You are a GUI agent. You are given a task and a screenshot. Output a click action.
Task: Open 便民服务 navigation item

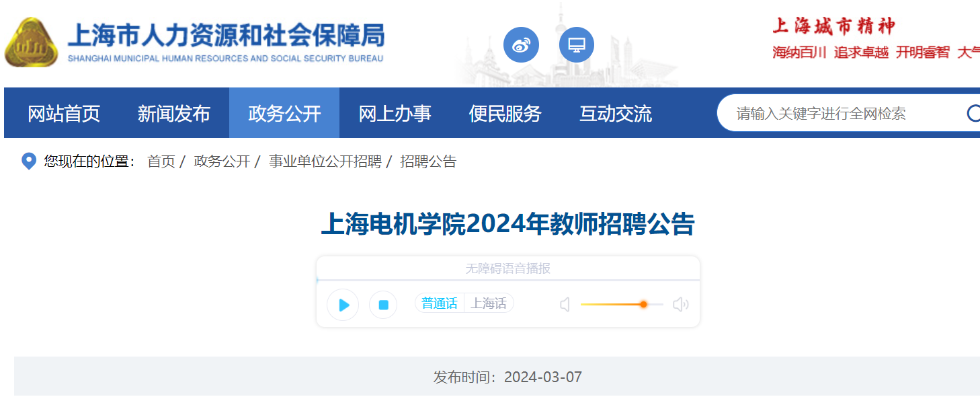[x=505, y=113]
